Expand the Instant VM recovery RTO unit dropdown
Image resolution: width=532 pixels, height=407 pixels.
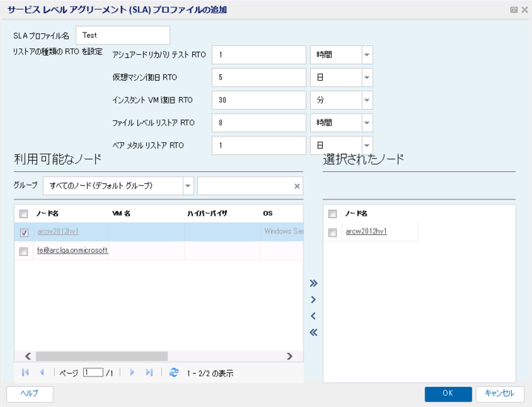(367, 100)
